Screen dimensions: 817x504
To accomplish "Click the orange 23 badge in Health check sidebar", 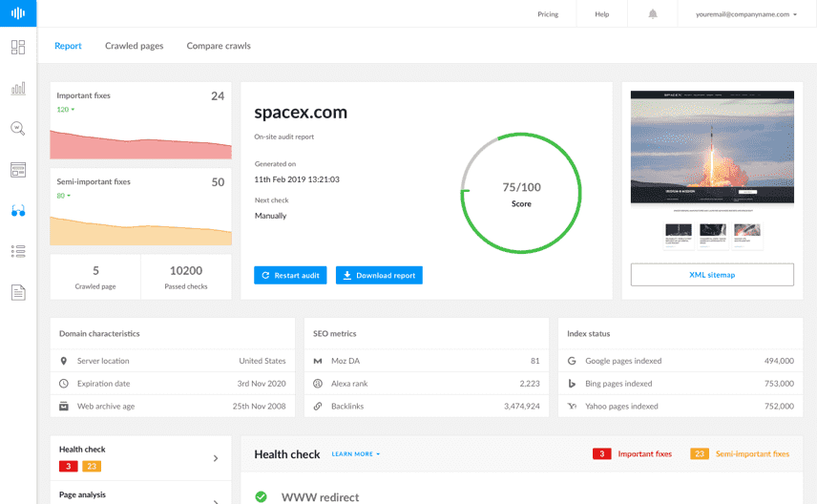I will pyautogui.click(x=92, y=466).
